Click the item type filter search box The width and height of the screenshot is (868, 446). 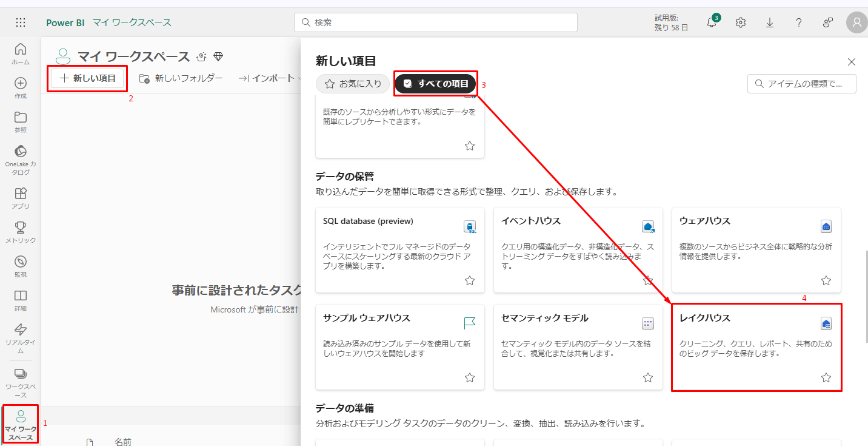802,84
